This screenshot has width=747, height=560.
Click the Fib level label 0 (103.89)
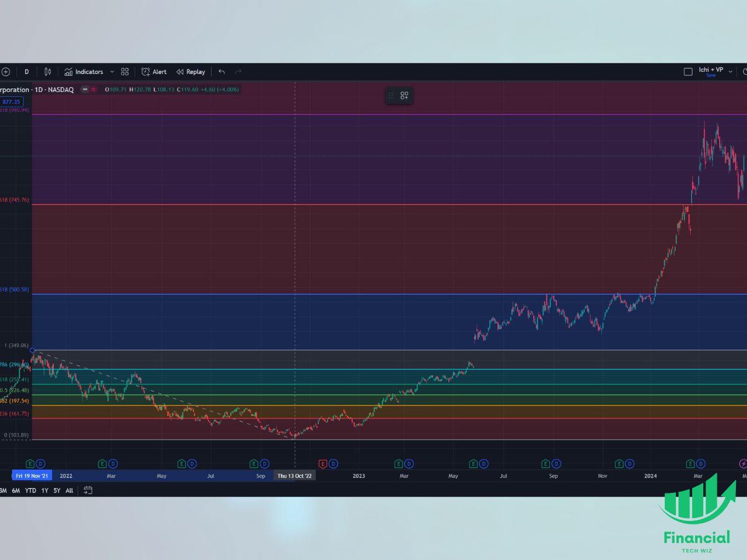pyautogui.click(x=16, y=435)
